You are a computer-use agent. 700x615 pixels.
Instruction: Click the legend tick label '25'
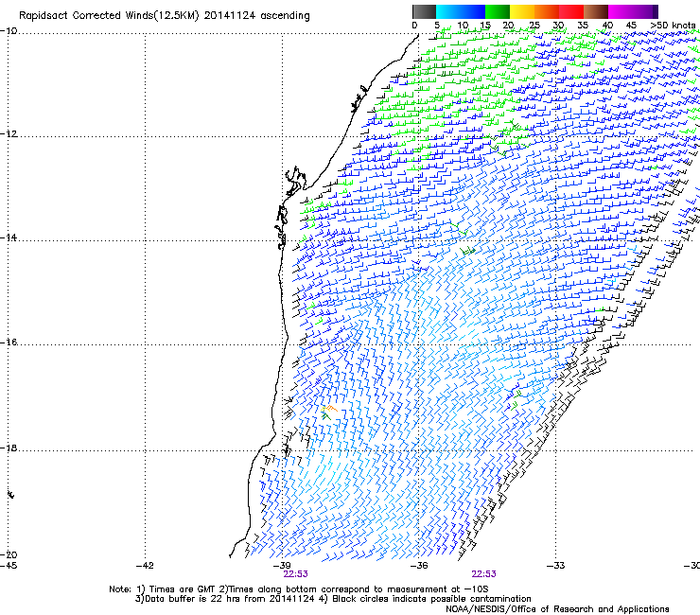534,26
